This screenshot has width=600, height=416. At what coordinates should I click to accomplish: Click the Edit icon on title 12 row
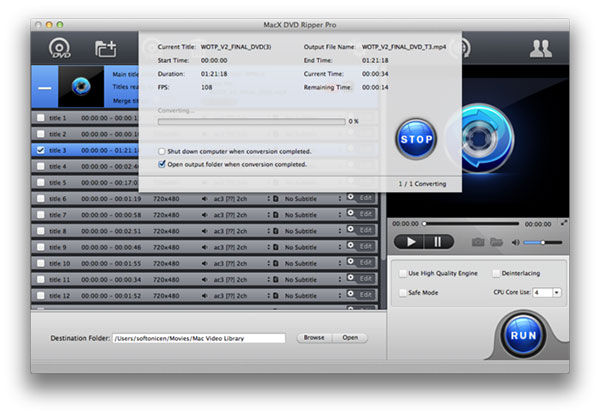(x=360, y=294)
